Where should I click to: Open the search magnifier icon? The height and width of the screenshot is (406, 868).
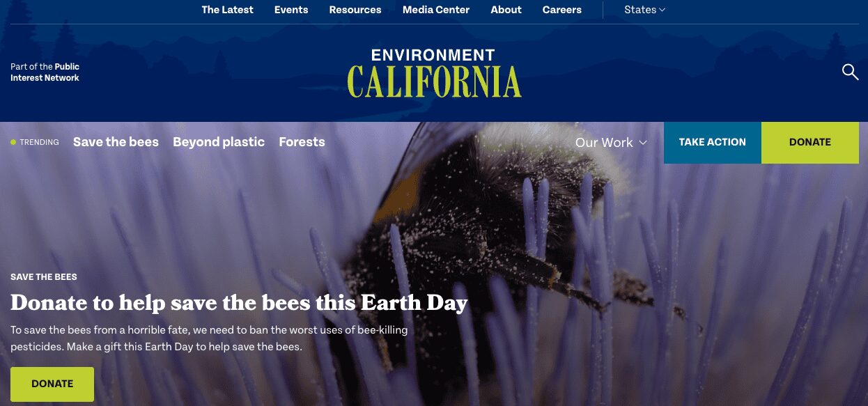(850, 72)
